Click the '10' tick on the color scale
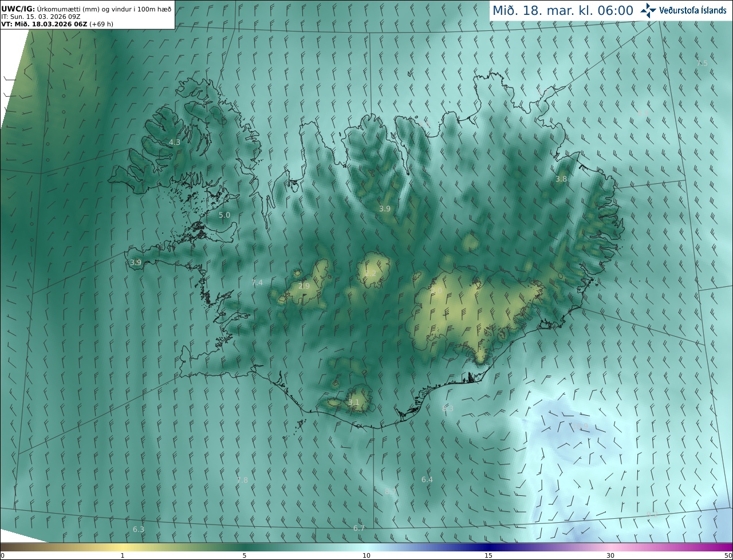733x560 pixels. tap(366, 555)
